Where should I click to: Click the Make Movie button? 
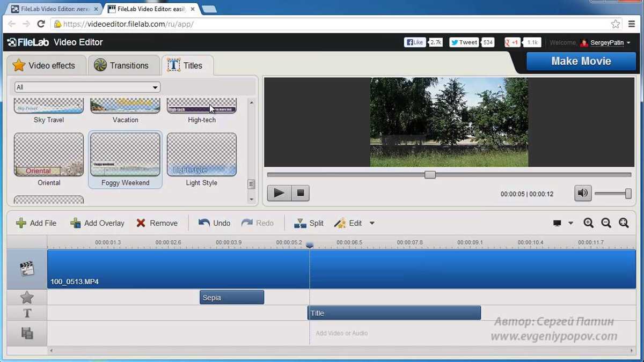click(581, 61)
